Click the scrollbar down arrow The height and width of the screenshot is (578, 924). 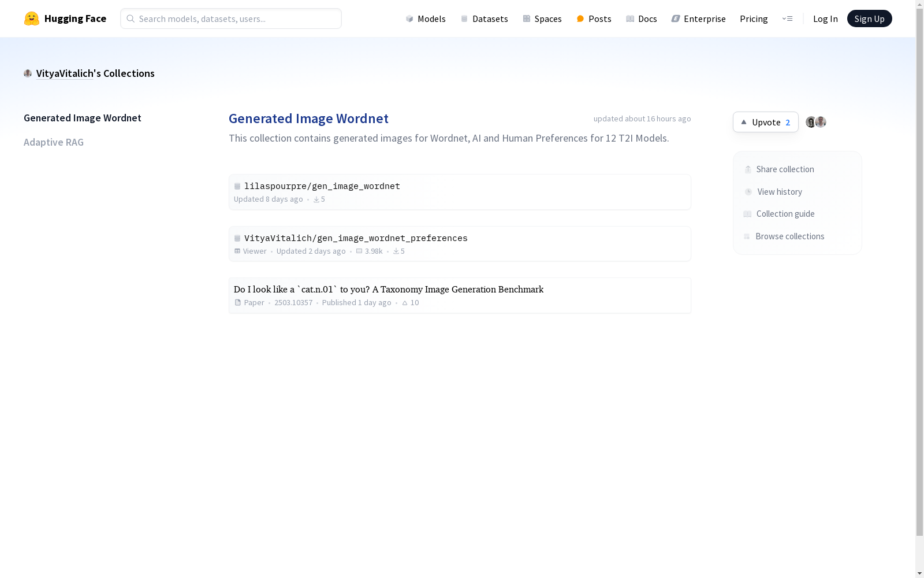(x=919, y=573)
